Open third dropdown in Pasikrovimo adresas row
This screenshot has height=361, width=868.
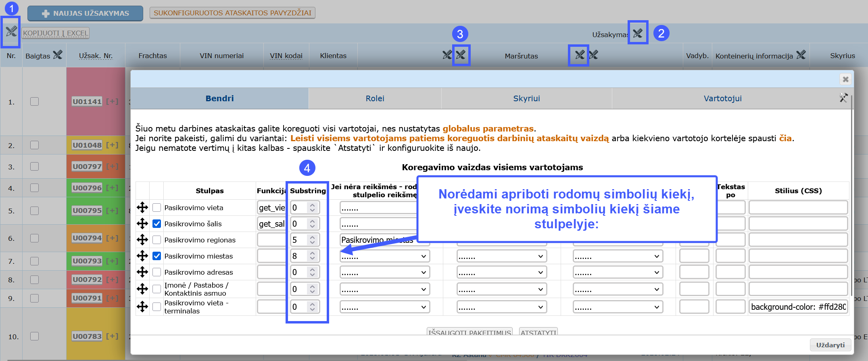coord(618,272)
